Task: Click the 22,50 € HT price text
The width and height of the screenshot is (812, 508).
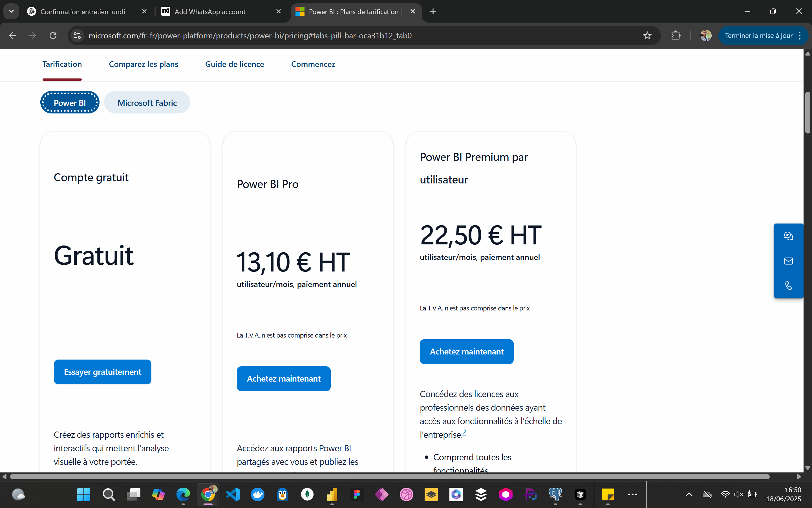Action: click(480, 235)
